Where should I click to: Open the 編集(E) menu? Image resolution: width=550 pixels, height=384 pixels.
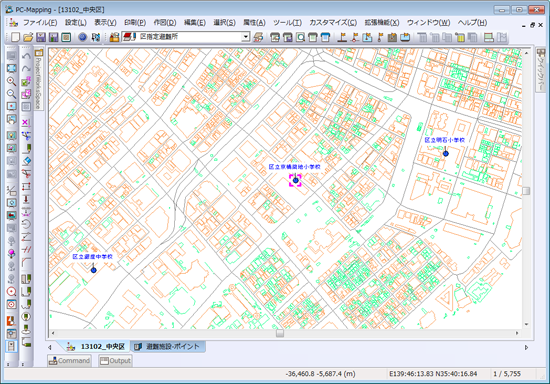pos(195,23)
